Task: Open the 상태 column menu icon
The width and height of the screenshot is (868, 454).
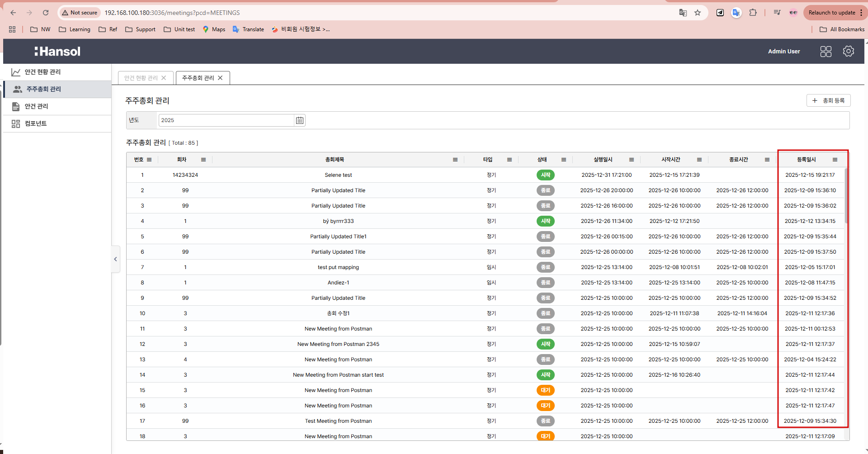Action: pyautogui.click(x=564, y=160)
